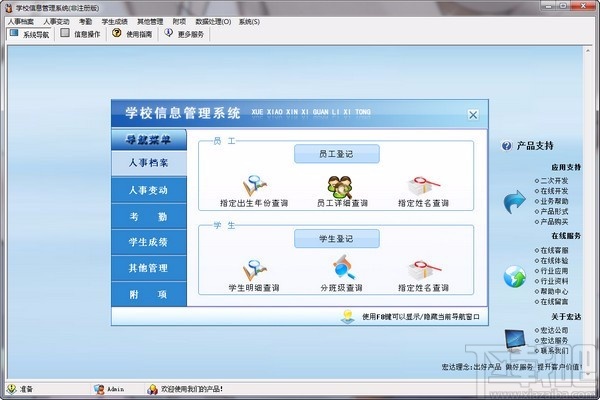Open the 附项 menu
The height and width of the screenshot is (400, 600).
(x=179, y=22)
